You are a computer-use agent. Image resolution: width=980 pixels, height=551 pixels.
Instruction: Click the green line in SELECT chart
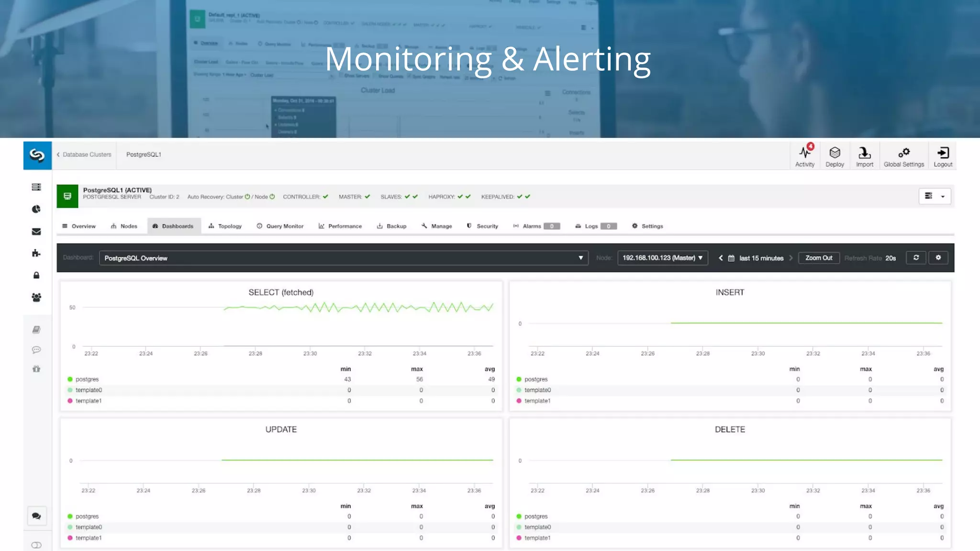[x=358, y=308]
